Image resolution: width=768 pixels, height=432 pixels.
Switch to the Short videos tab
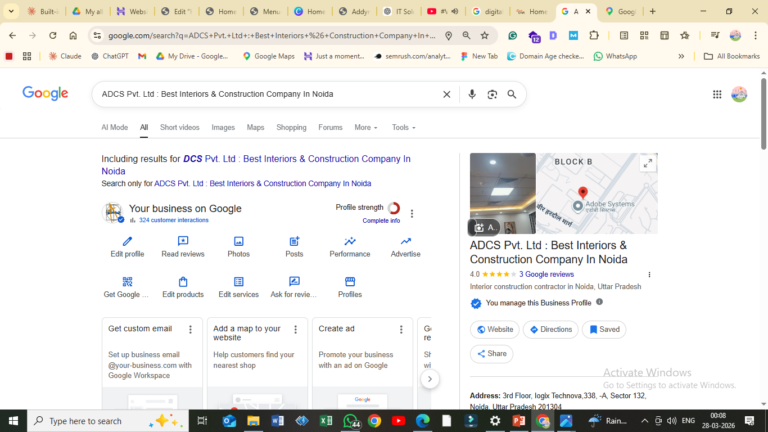(x=180, y=128)
